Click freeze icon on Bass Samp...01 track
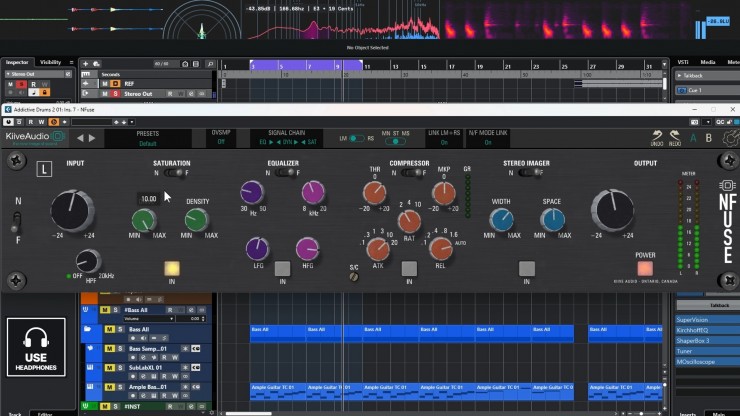The image size is (740, 416). click(x=185, y=348)
